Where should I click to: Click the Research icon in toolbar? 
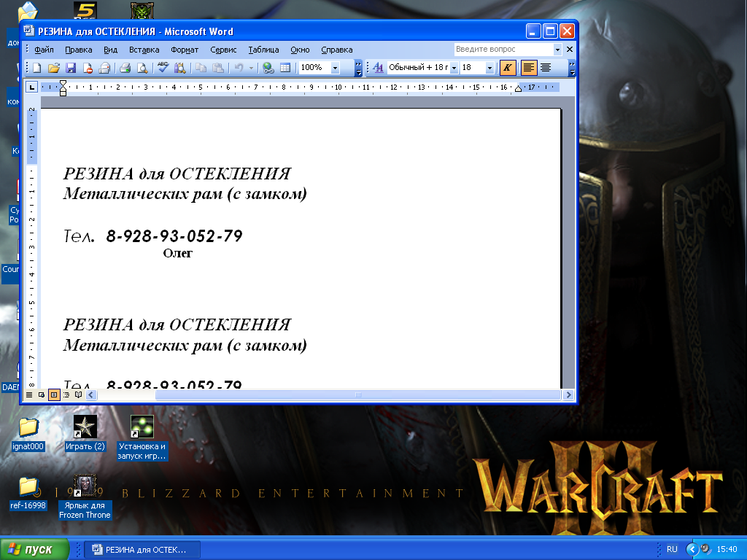(x=179, y=68)
